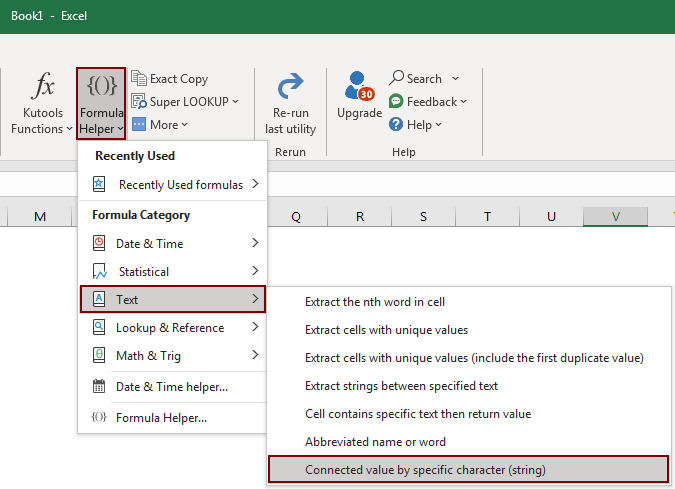Viewport: 675px width, 489px height.
Task: Click the Recently Used formulas star icon
Action: 99,184
